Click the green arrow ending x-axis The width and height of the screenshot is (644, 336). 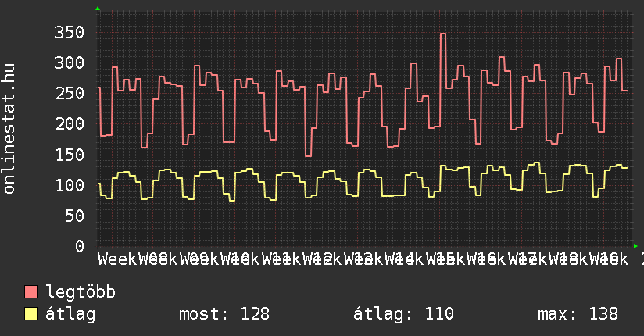click(x=635, y=246)
